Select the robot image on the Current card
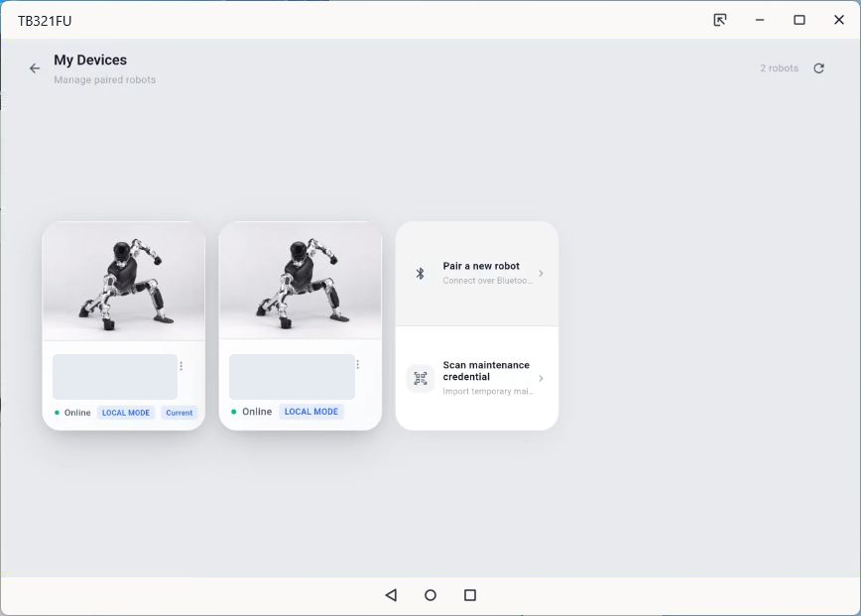Viewport: 861px width, 616px height. (x=124, y=281)
